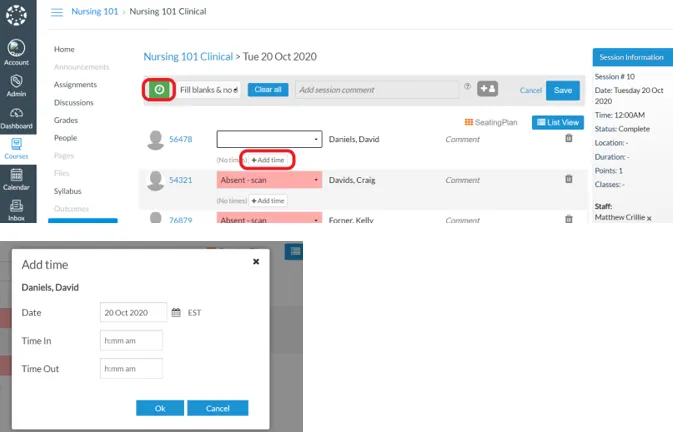Open Assignments in course menu
Viewport: 673px width, 432px height.
click(75, 85)
